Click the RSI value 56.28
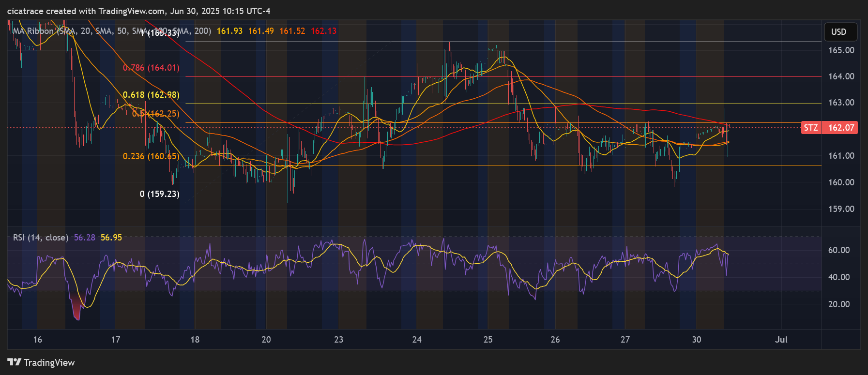This screenshot has height=375, width=868. (85, 238)
